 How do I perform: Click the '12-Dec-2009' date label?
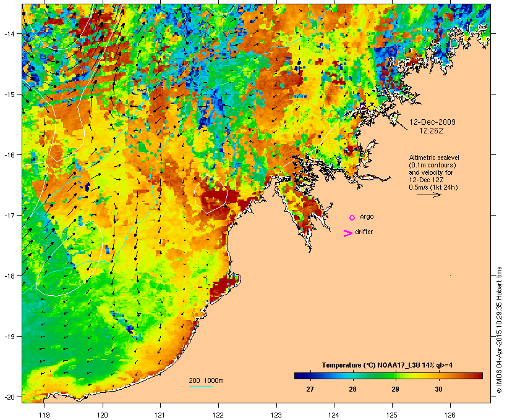coord(432,122)
